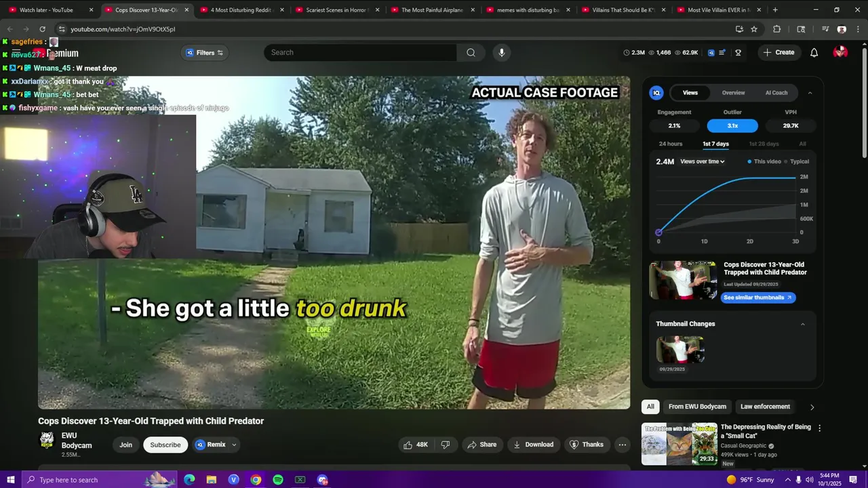Open a new browser tab with the plus icon
This screenshot has height=488, width=868.
775,10
